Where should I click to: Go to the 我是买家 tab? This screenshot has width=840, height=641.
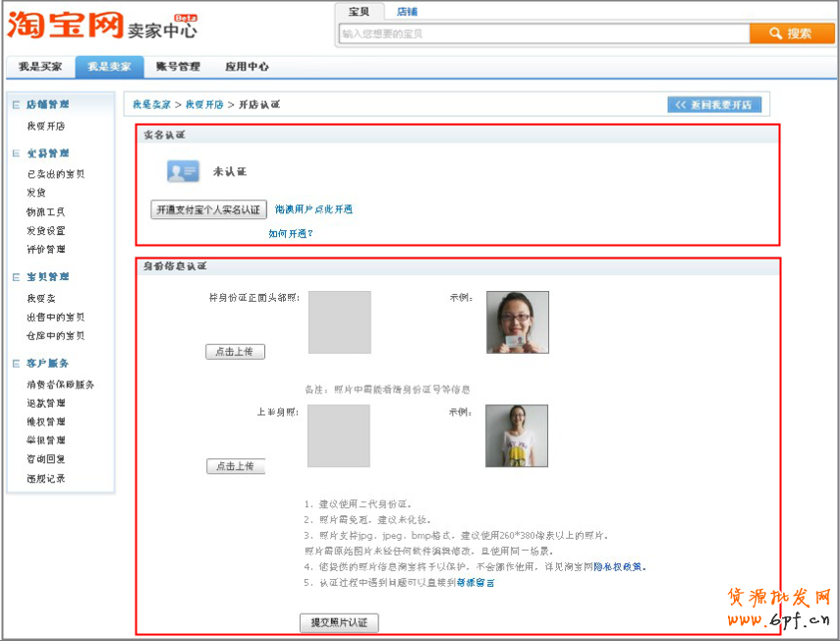[x=40, y=67]
